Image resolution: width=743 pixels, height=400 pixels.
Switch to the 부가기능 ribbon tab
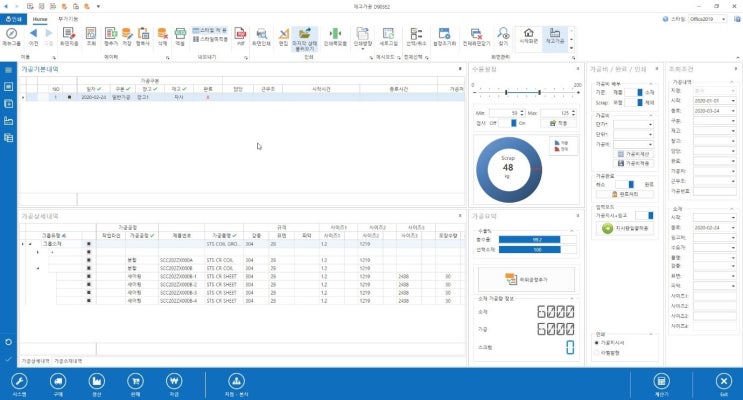pos(68,19)
